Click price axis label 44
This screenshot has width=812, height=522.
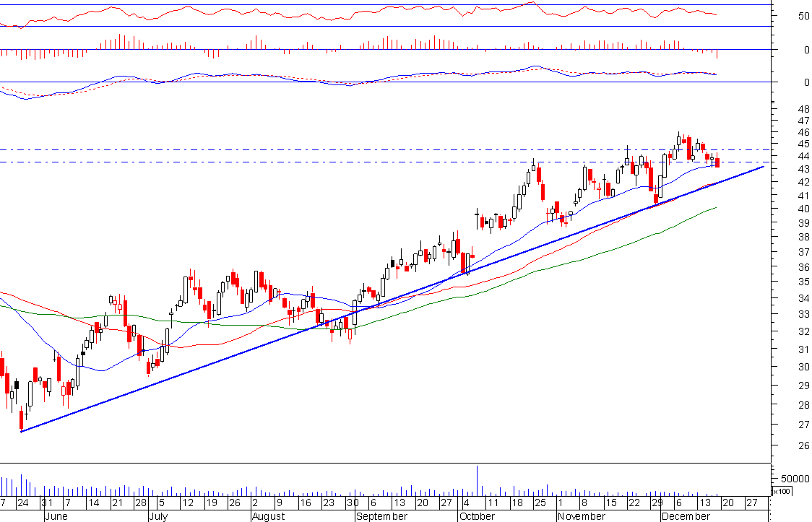(x=804, y=156)
